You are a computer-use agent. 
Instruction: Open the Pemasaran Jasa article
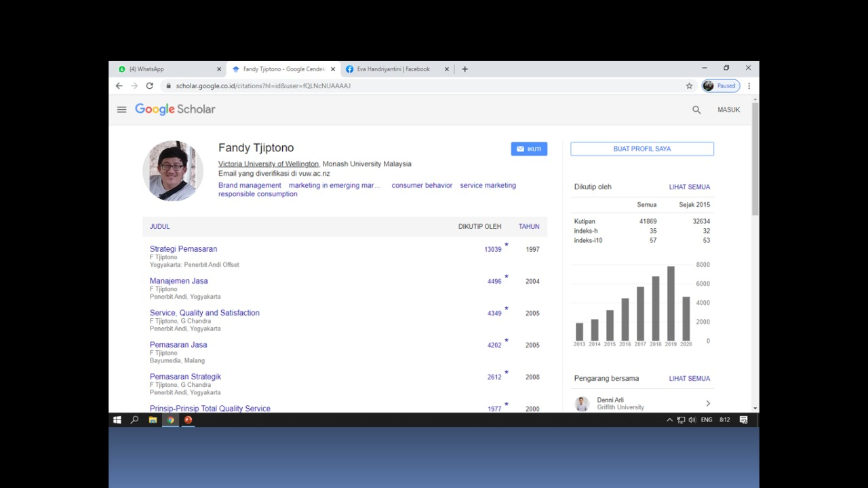pos(178,345)
